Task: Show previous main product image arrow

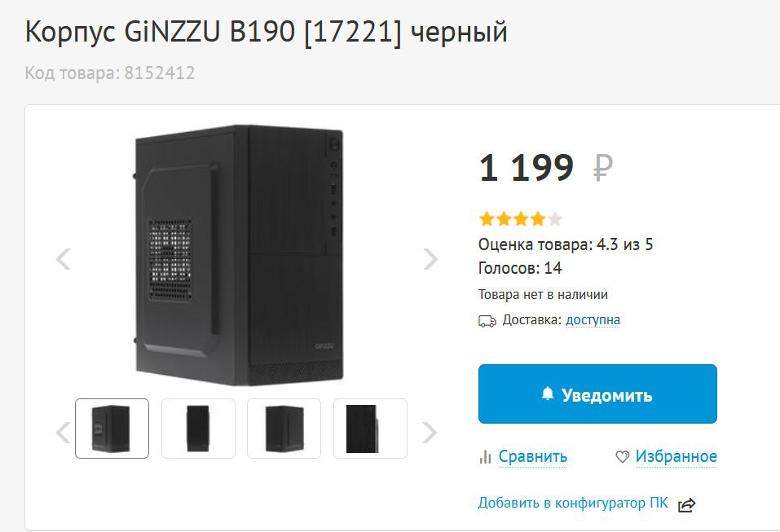Action: click(x=64, y=259)
